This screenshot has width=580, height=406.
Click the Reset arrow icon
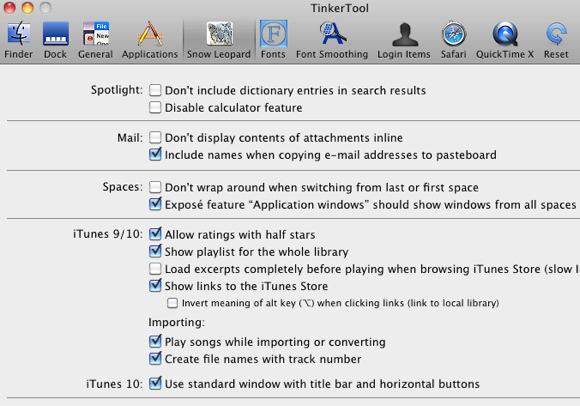[x=556, y=34]
